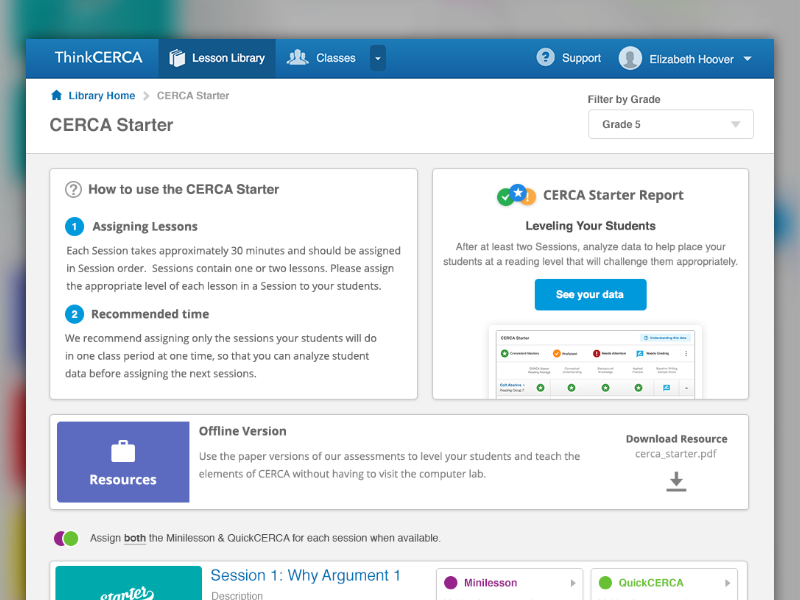Click the Resources briefcase icon
800x600 pixels.
(122, 452)
